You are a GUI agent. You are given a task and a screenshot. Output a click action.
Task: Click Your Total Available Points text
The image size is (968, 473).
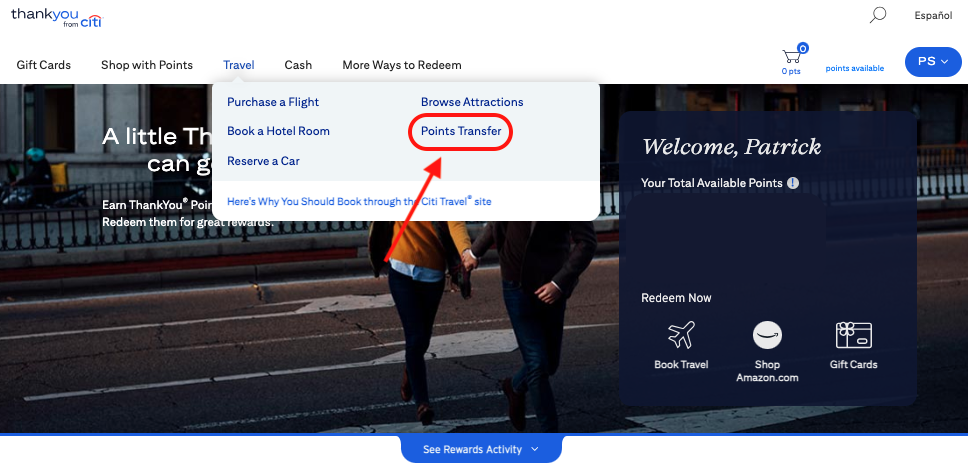(x=712, y=183)
